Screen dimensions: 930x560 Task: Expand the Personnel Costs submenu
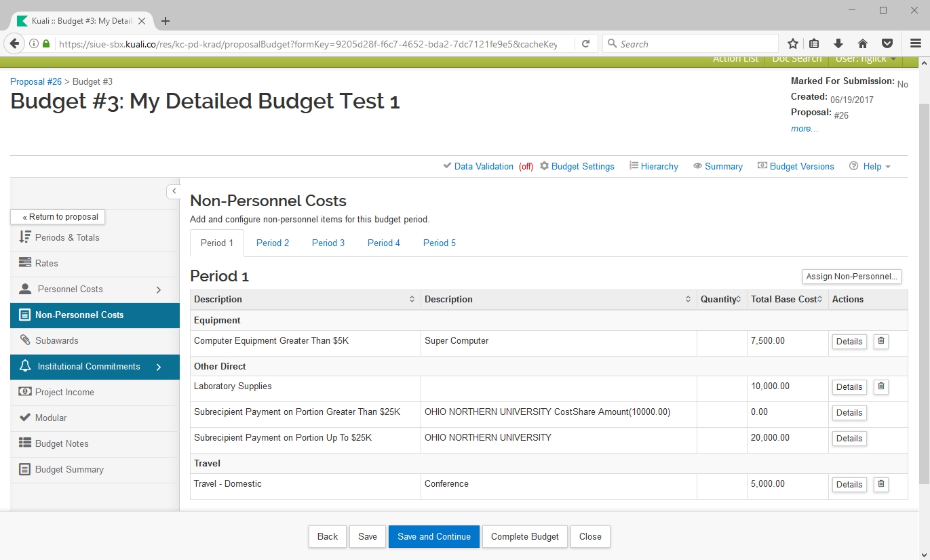coord(159,289)
